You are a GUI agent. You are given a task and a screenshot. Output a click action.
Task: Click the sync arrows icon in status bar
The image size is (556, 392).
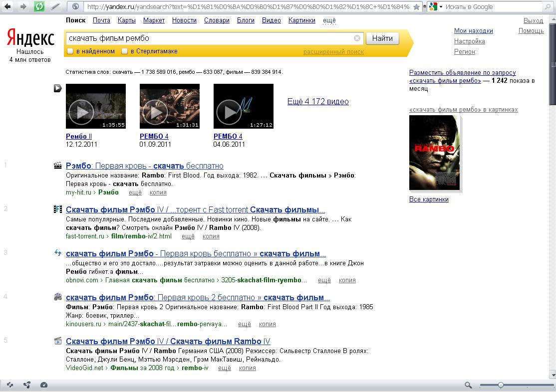[x=10, y=385]
